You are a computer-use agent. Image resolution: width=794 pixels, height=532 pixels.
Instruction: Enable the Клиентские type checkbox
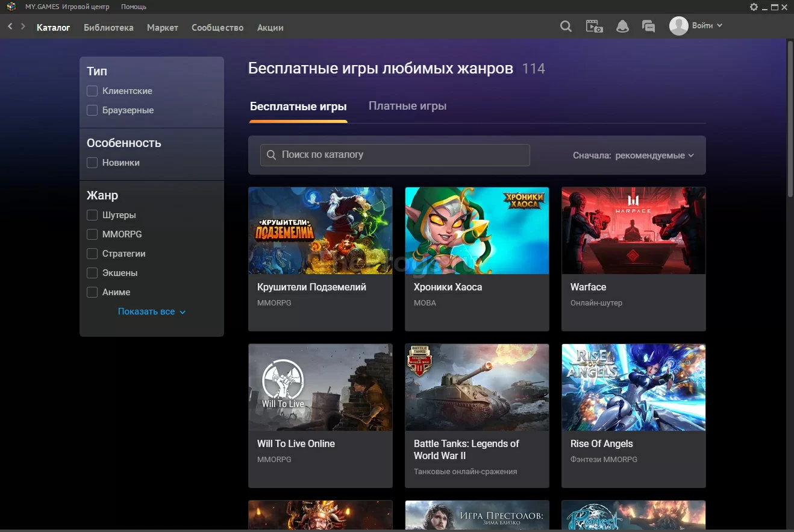(x=92, y=91)
